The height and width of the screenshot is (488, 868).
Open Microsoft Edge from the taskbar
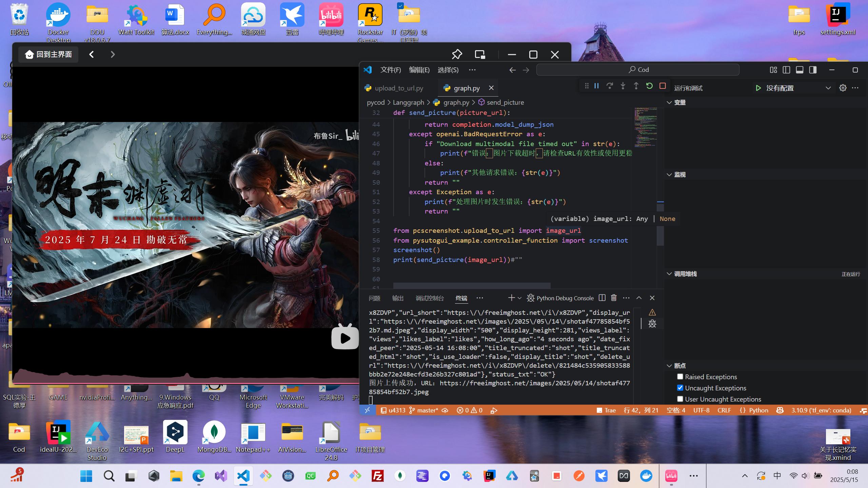tap(199, 476)
